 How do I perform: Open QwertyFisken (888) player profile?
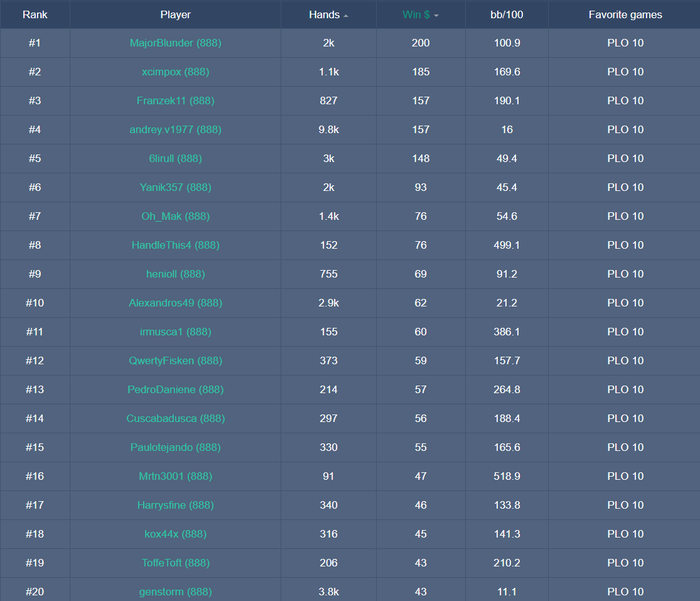point(175,361)
